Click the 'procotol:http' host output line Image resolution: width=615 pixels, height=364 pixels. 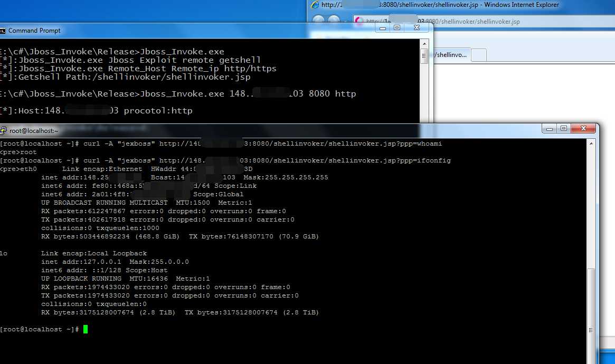96,110
